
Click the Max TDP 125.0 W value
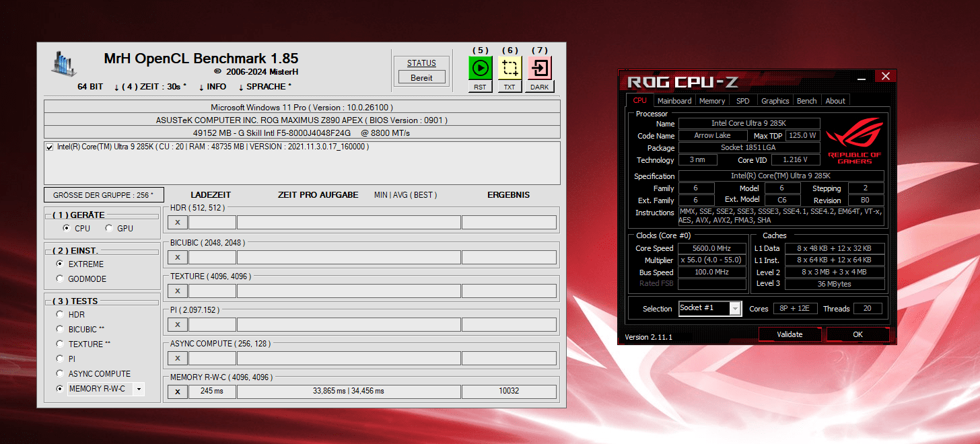(x=803, y=135)
